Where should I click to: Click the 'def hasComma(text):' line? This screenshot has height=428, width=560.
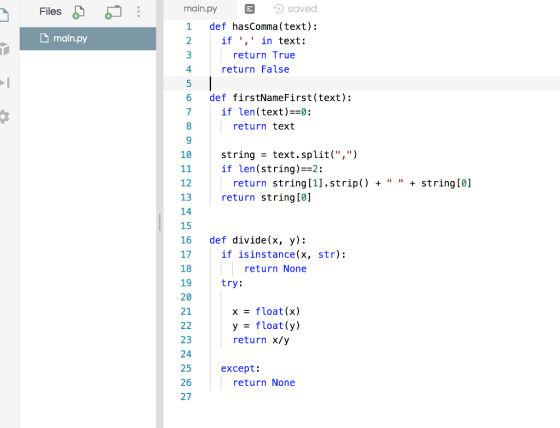(263, 27)
